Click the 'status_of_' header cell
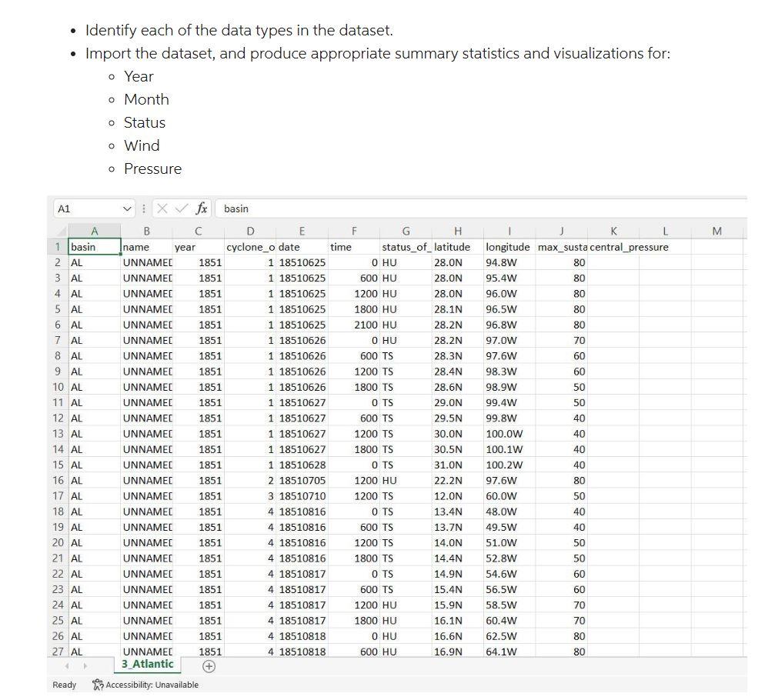765x700 pixels. click(406, 247)
